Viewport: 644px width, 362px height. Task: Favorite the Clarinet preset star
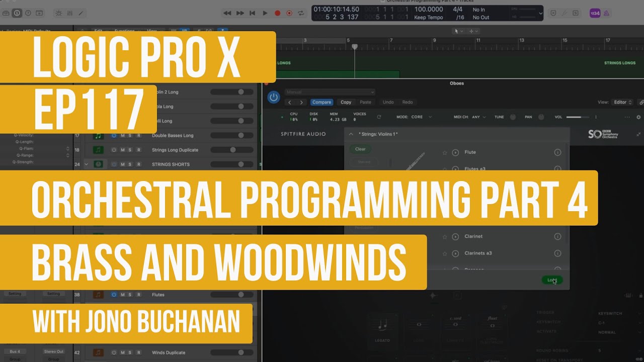[445, 236]
